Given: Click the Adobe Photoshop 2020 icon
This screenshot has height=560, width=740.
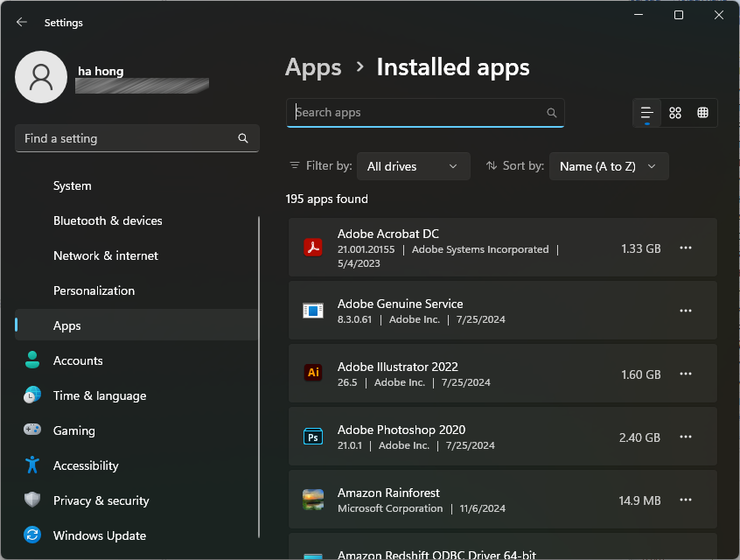Looking at the screenshot, I should point(313,437).
